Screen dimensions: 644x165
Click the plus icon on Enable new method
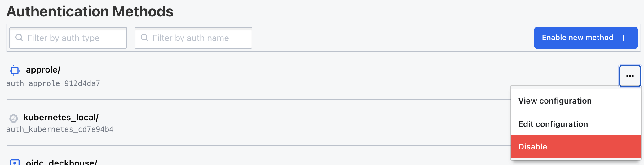click(x=623, y=38)
